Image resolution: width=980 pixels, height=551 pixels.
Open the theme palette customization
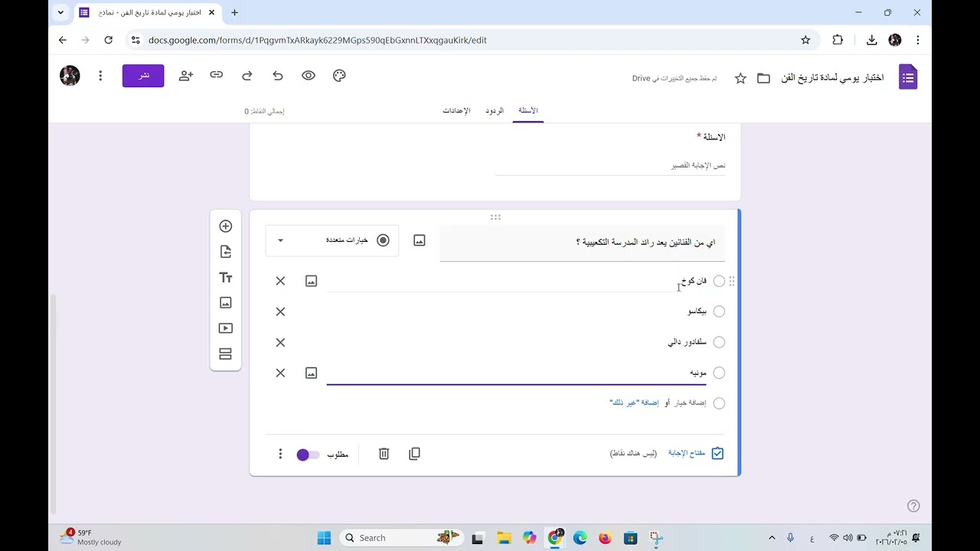tap(339, 76)
